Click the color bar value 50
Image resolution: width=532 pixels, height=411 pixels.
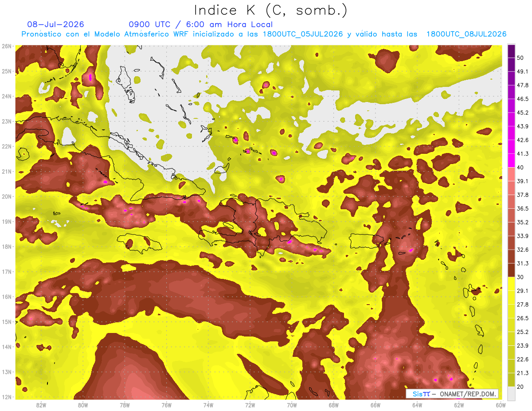pyautogui.click(x=520, y=57)
